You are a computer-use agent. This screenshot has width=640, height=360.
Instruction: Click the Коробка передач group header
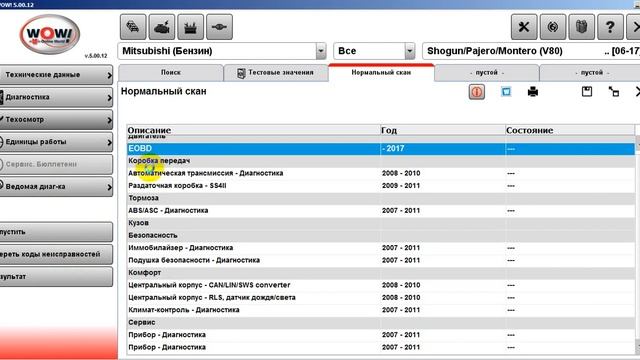pos(380,161)
